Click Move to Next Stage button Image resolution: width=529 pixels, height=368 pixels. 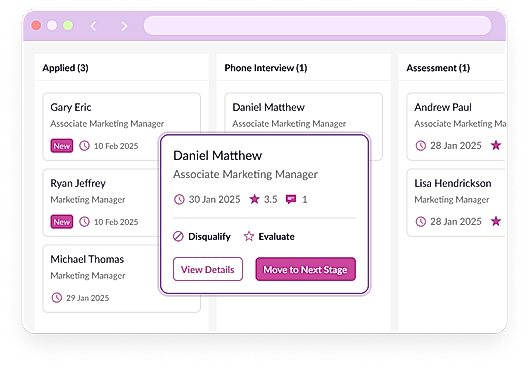tap(305, 269)
